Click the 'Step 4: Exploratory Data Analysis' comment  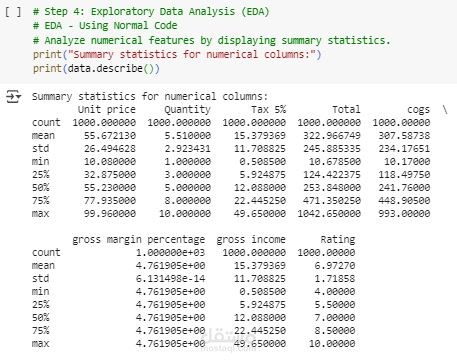151,12
